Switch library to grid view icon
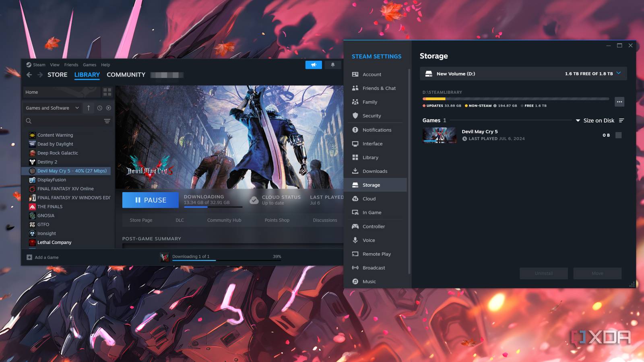The width and height of the screenshot is (644, 362). click(107, 92)
